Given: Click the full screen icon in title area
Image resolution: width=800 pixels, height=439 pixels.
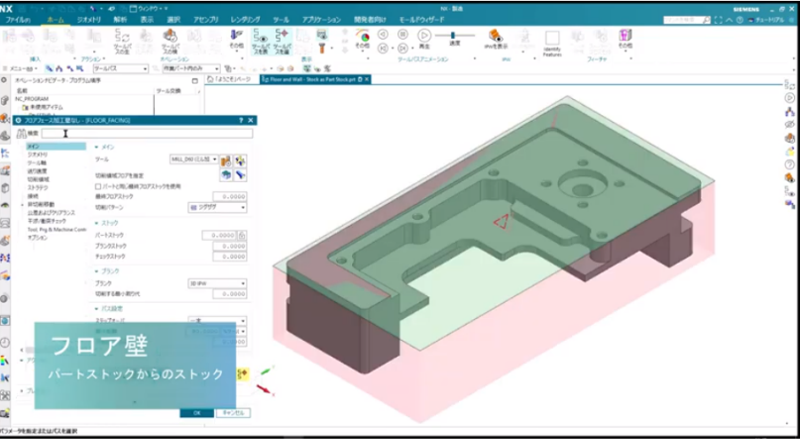Looking at the screenshot, I should [718, 20].
